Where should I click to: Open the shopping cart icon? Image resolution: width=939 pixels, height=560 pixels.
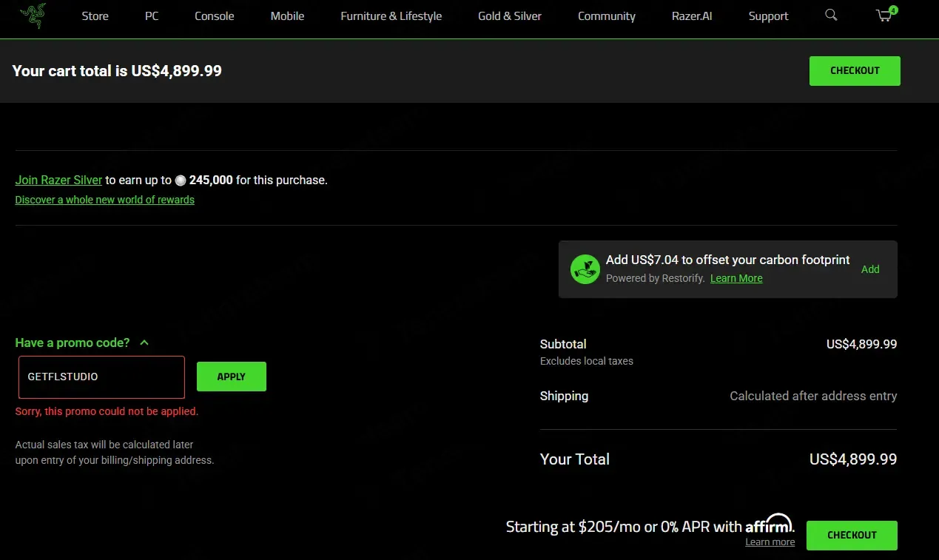(884, 16)
